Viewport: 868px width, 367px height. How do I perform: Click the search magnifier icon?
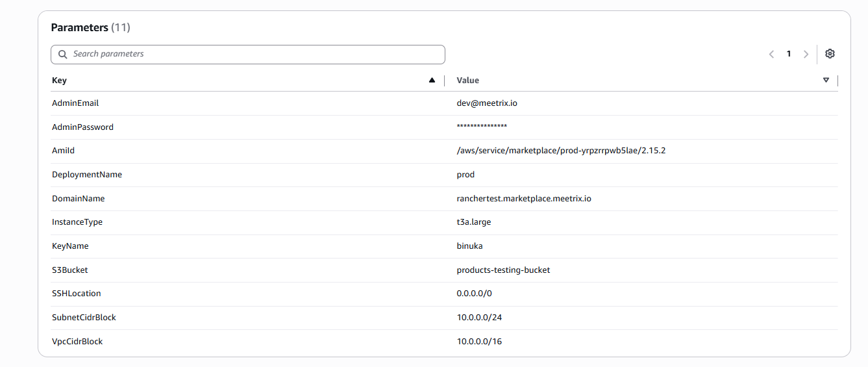click(63, 55)
